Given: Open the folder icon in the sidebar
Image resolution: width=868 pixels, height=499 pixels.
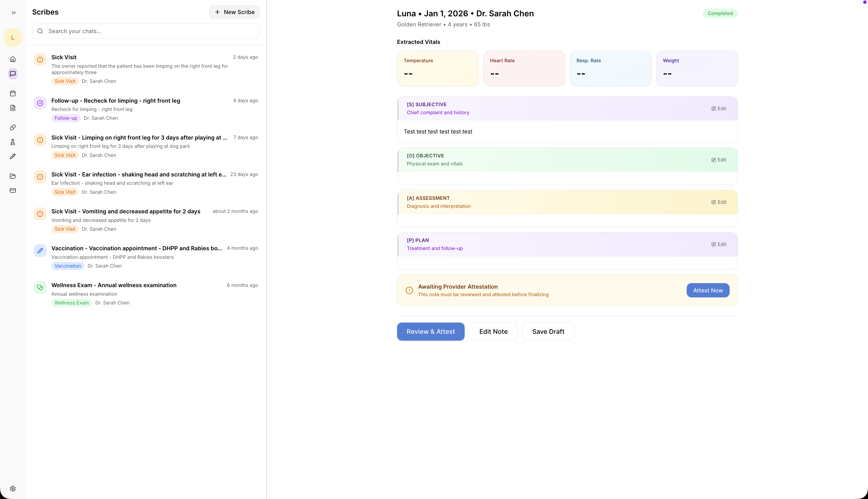Looking at the screenshot, I should pos(13,176).
